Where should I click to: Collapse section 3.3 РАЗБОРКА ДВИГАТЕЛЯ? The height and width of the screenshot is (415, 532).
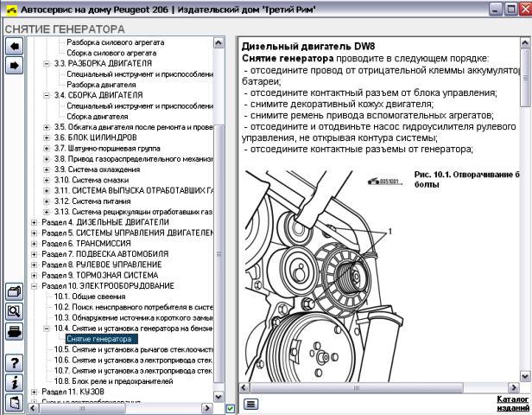click(47, 63)
